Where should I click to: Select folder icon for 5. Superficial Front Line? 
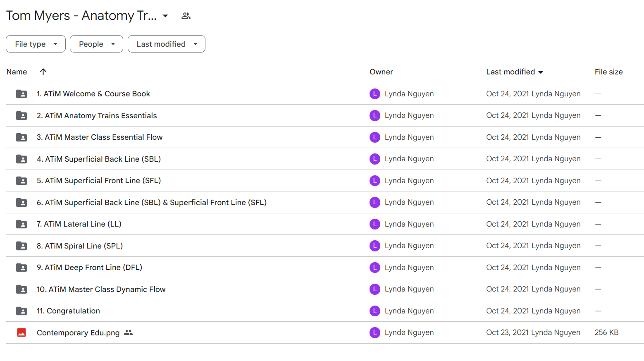pyautogui.click(x=21, y=181)
